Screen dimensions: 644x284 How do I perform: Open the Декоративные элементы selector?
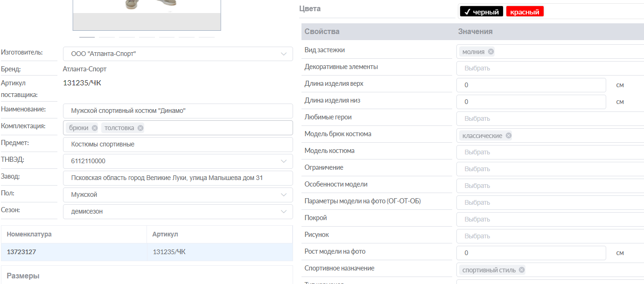tap(550, 68)
